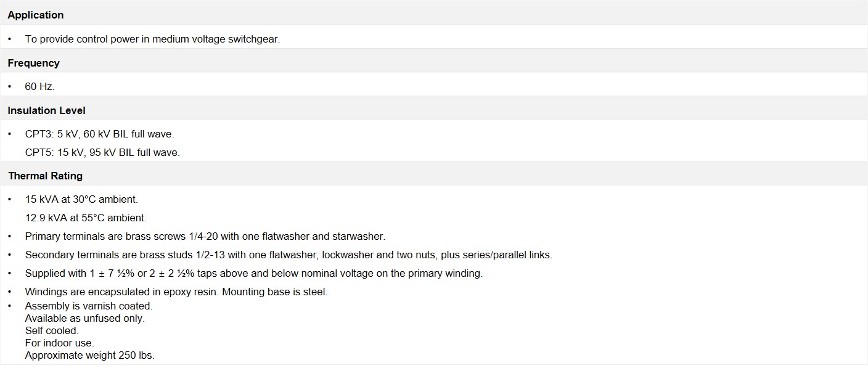868x368 pixels.
Task: Select the Secondary terminals brass studs line
Action: 289,255
